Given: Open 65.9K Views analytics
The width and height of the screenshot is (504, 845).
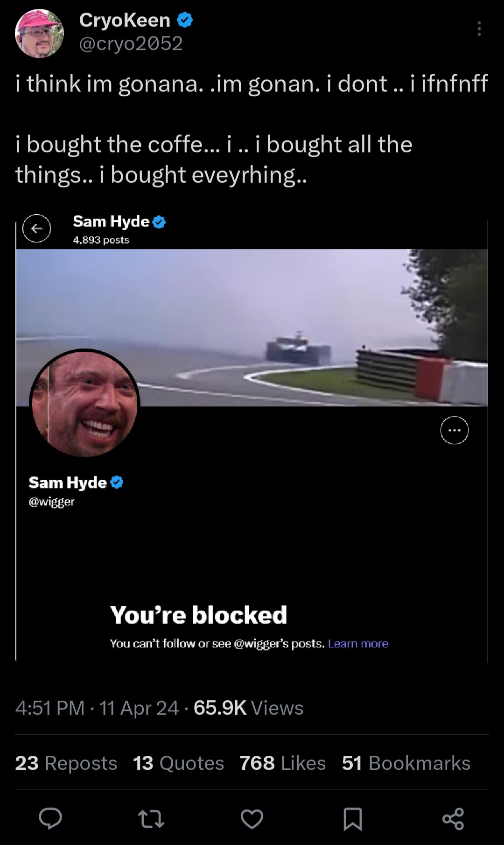Looking at the screenshot, I should tap(248, 708).
